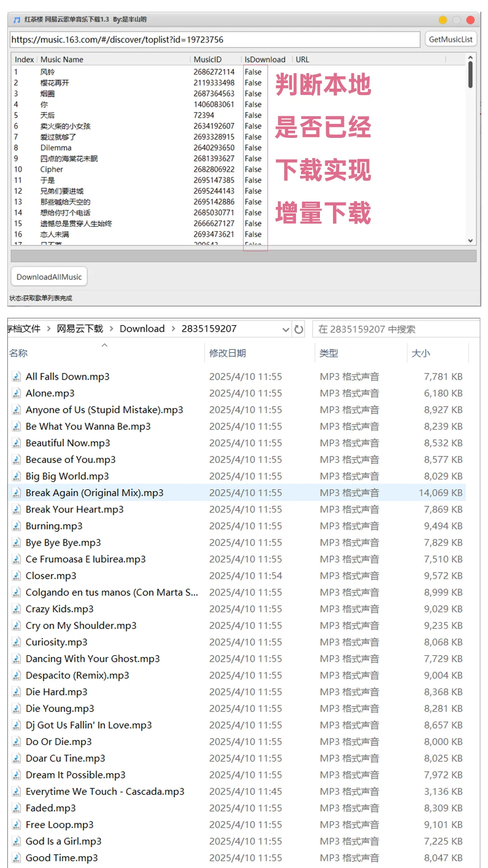488x868 pixels.
Task: Click the search box for 2835159207
Action: tap(396, 329)
